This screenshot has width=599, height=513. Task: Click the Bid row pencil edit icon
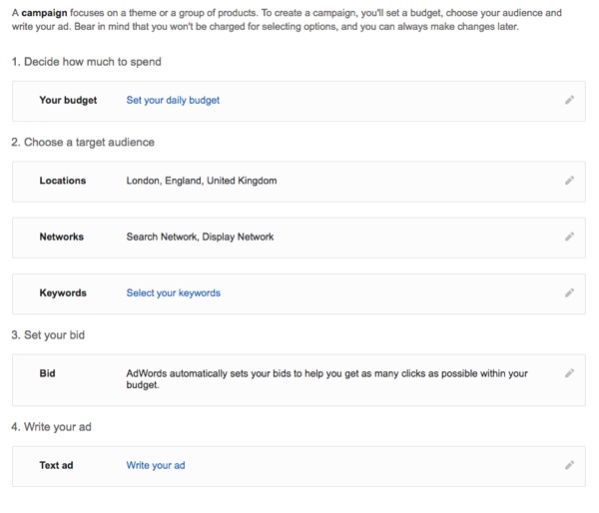pyautogui.click(x=569, y=373)
